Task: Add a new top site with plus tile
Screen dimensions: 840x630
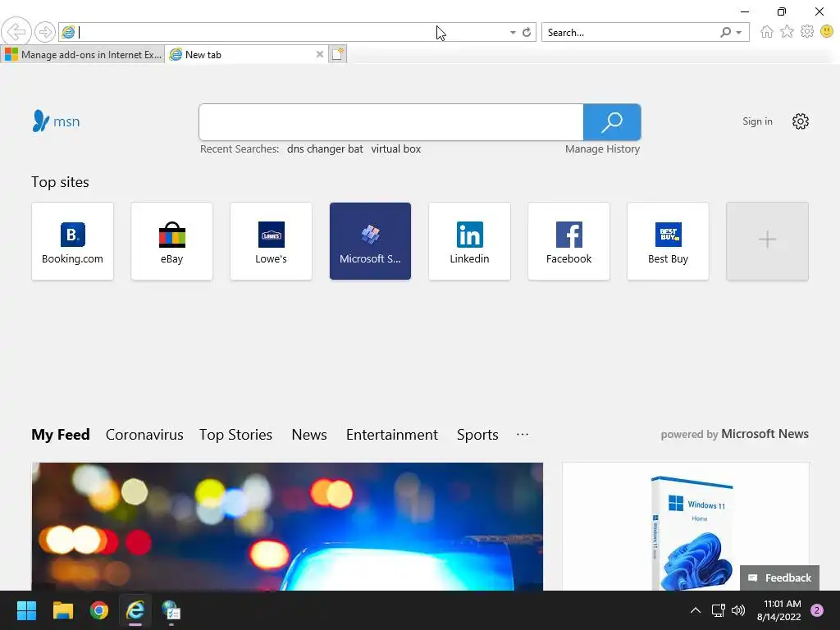Action: [767, 241]
